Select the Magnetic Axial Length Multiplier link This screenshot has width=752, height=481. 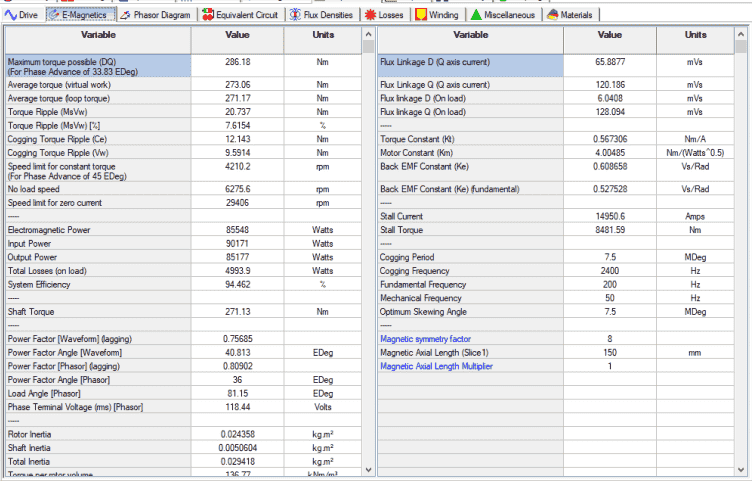436,366
